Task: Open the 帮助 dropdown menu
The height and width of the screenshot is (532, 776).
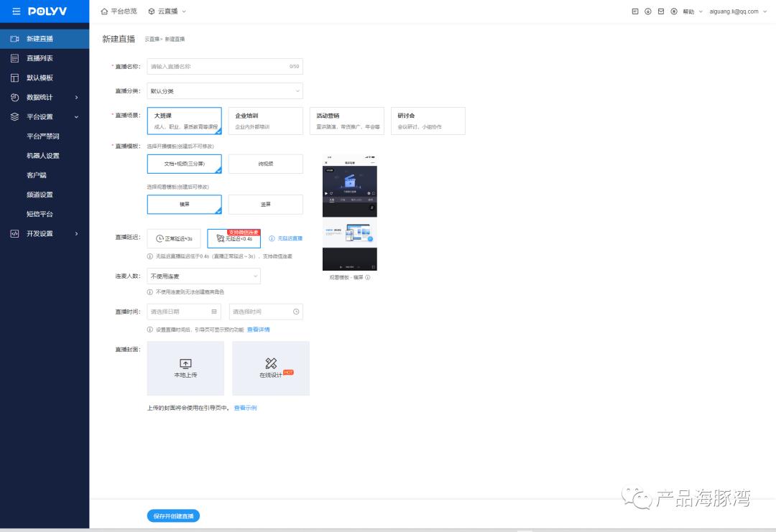Action: (x=693, y=11)
